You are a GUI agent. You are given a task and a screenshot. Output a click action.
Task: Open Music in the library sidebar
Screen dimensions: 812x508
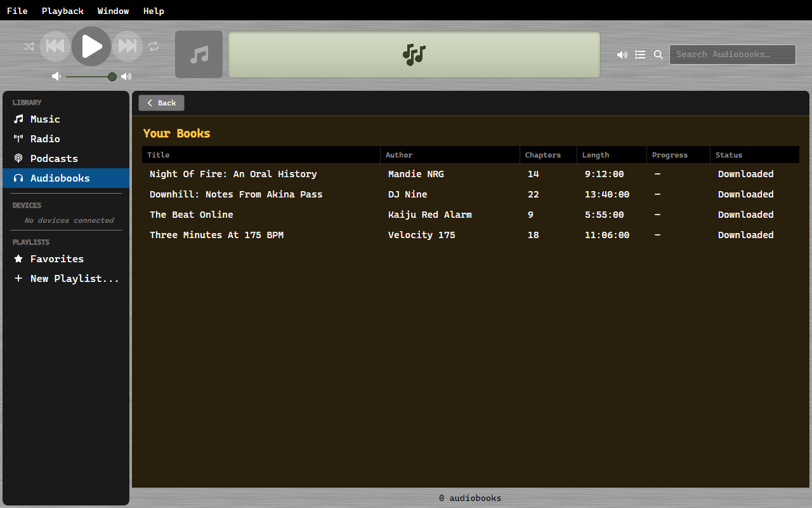pyautogui.click(x=66, y=119)
